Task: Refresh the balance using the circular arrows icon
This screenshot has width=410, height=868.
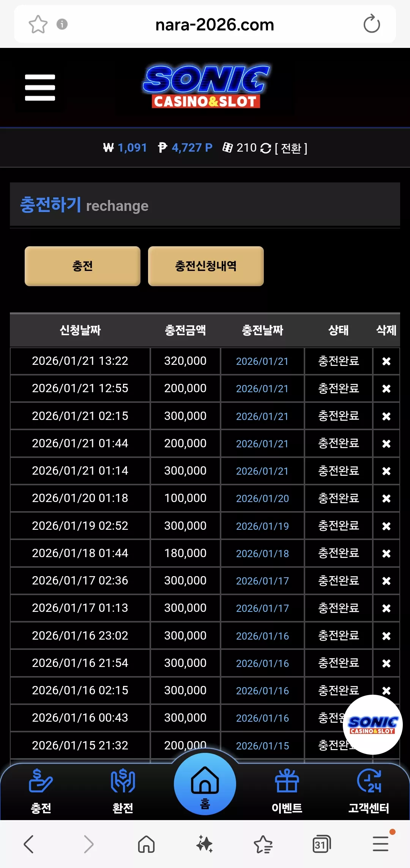Action: [x=265, y=148]
